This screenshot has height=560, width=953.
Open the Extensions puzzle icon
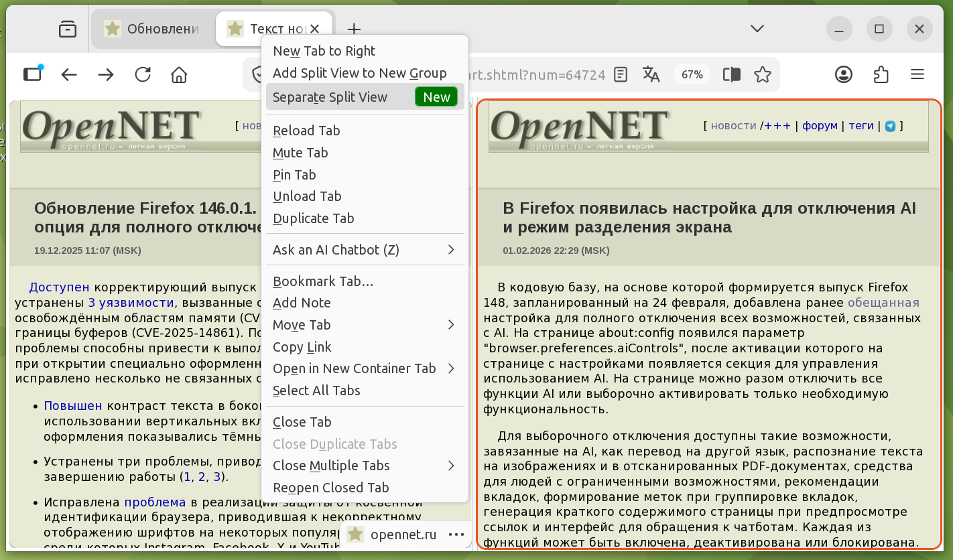[881, 74]
